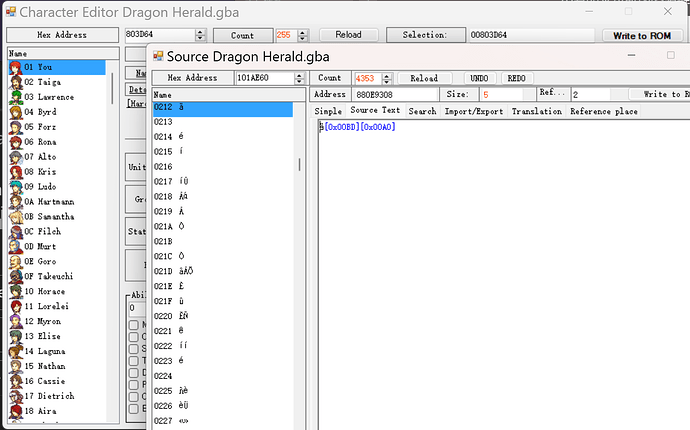Click Lawrence's portrait icon in the list
The width and height of the screenshot is (690, 430).
coord(16,97)
